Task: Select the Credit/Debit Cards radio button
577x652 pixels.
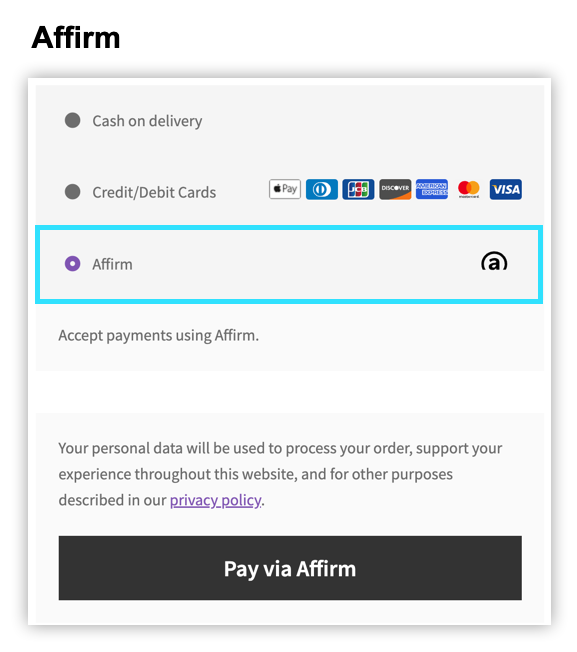Action: pyautogui.click(x=72, y=192)
